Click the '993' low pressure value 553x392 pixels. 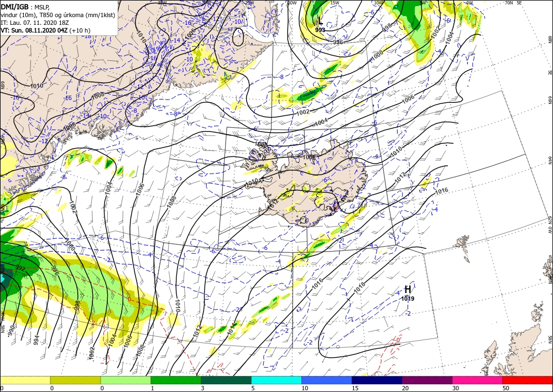click(x=320, y=30)
